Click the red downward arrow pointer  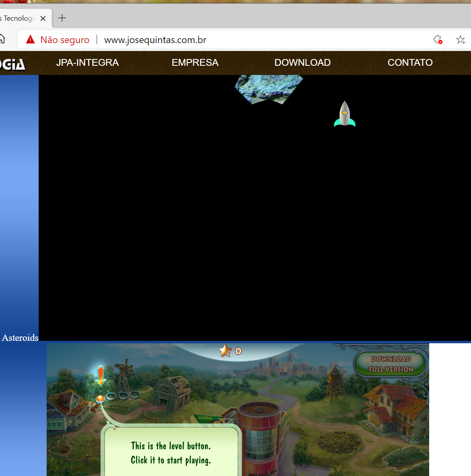tap(100, 376)
